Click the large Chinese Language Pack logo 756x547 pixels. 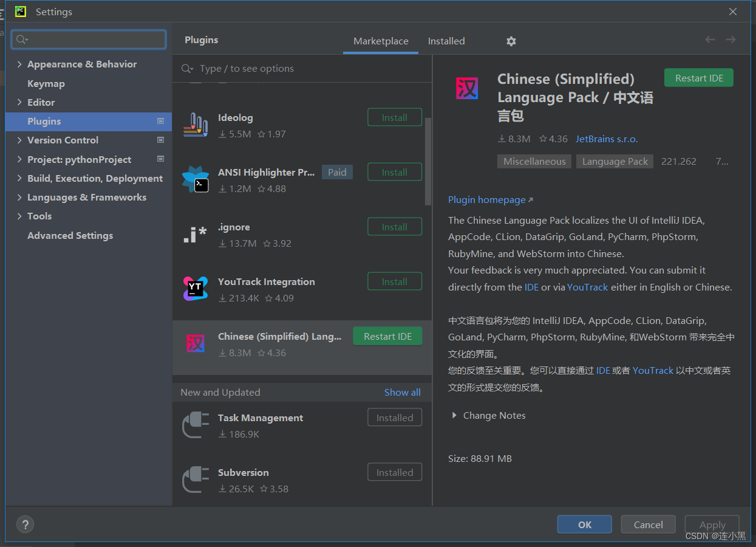tap(467, 89)
